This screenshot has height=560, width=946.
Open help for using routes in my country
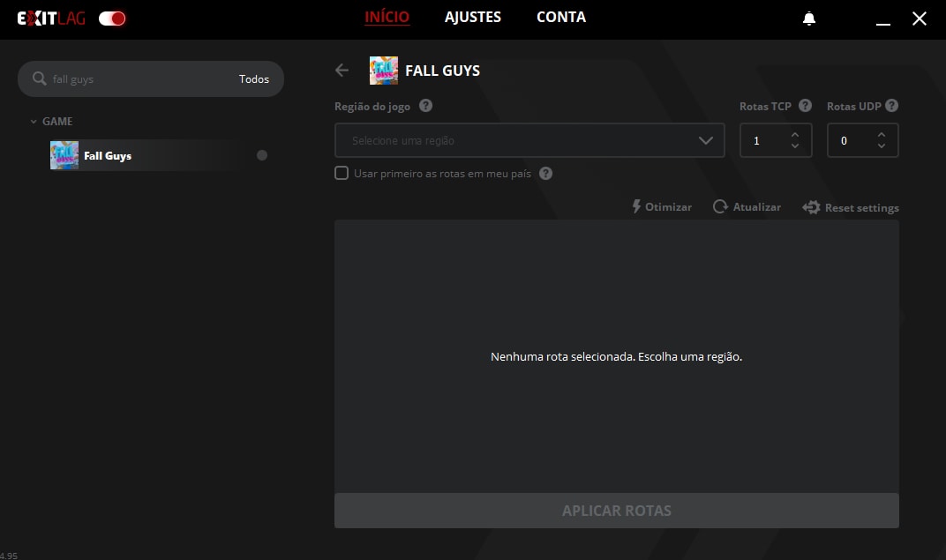[x=545, y=174]
